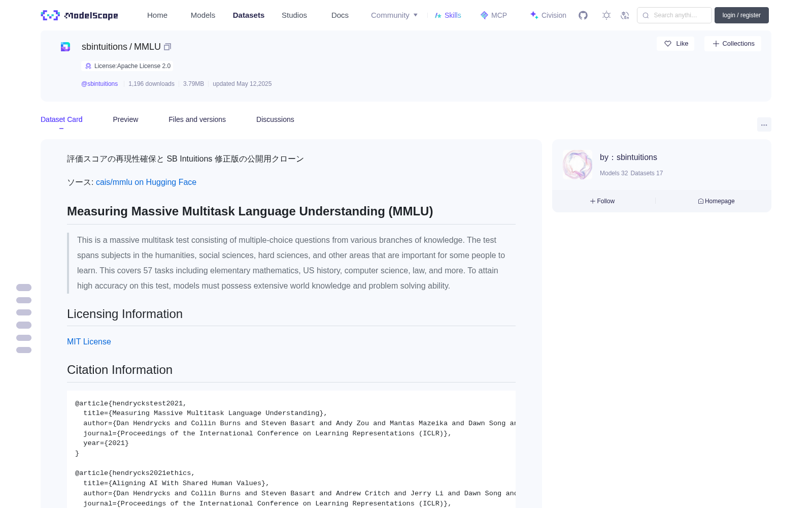Click the sbintuitions namespace in title
The image size is (812, 508).
click(105, 47)
